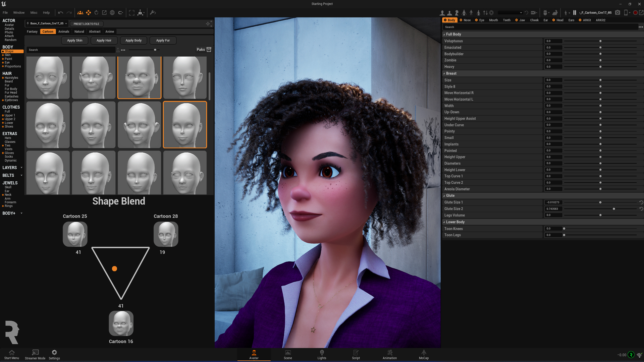Select the Cartoon 16 blend thumbnail
The width and height of the screenshot is (644, 362).
pyautogui.click(x=121, y=323)
